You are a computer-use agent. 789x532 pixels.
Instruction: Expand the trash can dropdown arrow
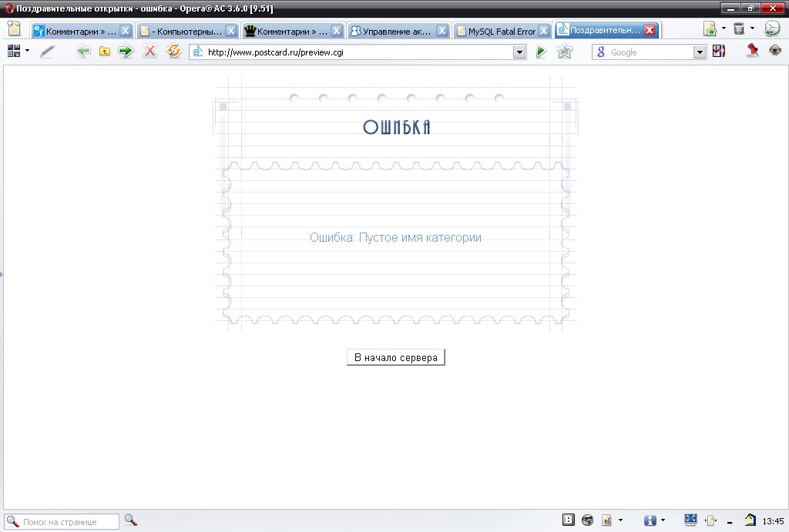click(752, 28)
